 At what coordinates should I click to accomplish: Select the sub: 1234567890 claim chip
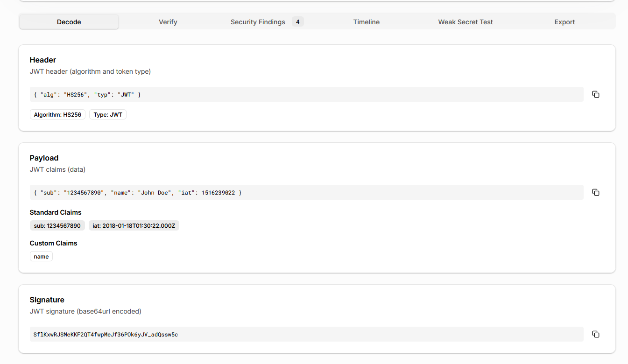(x=57, y=226)
